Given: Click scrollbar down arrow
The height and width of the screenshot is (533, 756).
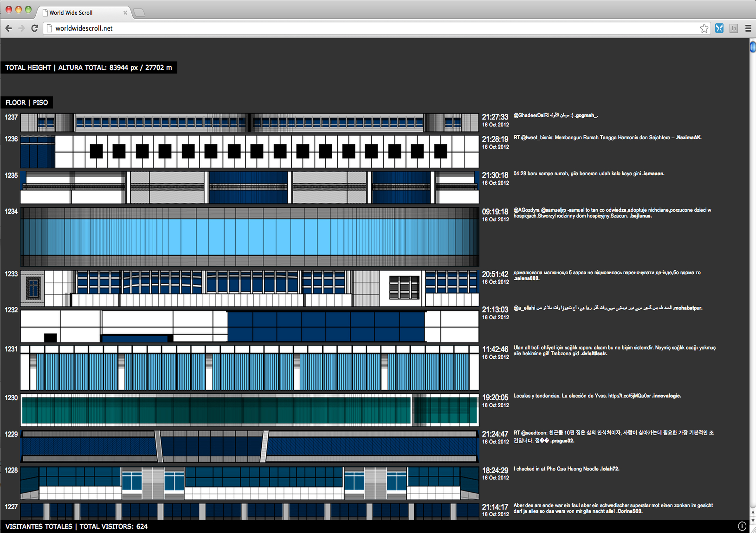Looking at the screenshot, I should pyautogui.click(x=753, y=521).
